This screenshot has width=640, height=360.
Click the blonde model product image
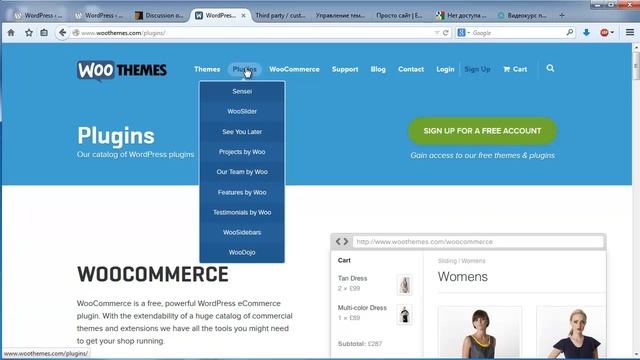(571, 333)
